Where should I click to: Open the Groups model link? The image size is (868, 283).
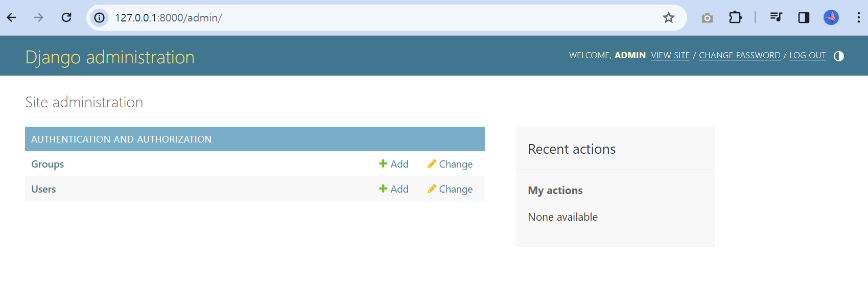[x=48, y=164]
